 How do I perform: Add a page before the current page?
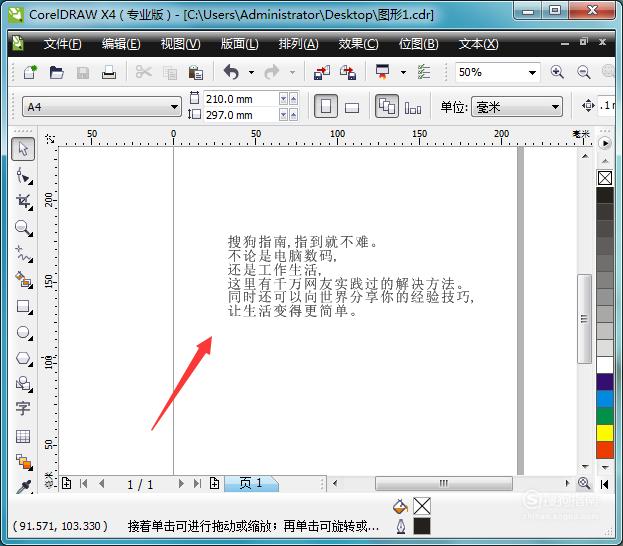66,484
